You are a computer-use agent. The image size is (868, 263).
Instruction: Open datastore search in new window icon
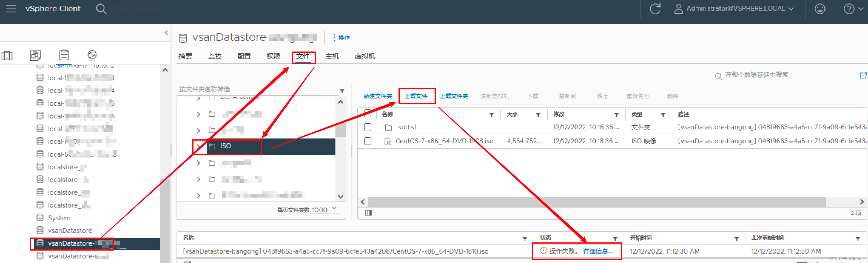pyautogui.click(x=863, y=75)
